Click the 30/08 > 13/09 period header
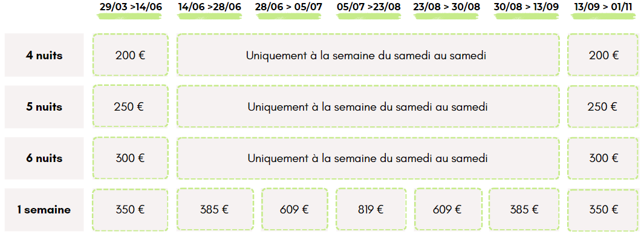The height and width of the screenshot is (237, 644). pyautogui.click(x=527, y=7)
